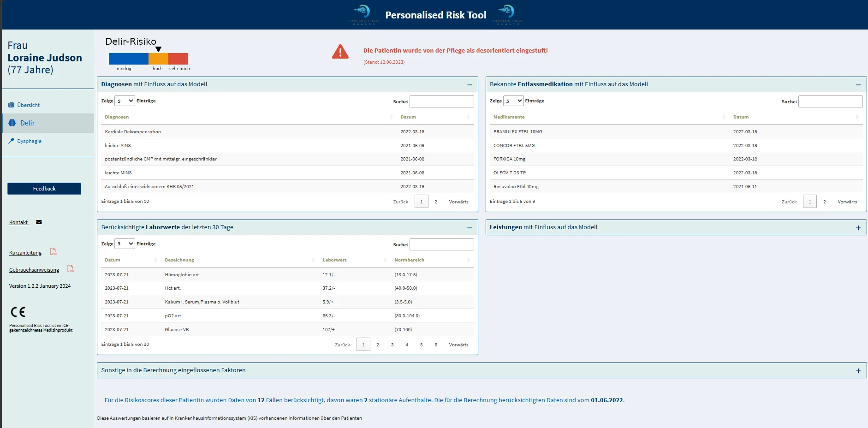Open the Gebrauchsanweisung link
The height and width of the screenshot is (428, 868).
point(34,270)
